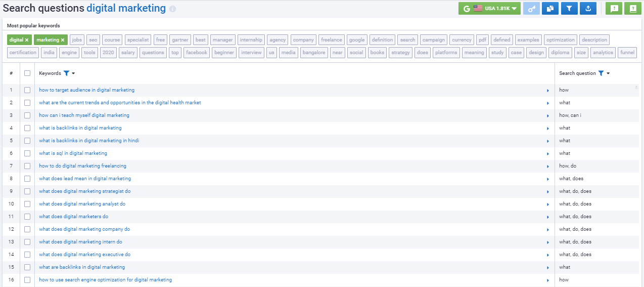Select the 'seo' popular keyword tag
The height and width of the screenshot is (287, 644).
93,40
